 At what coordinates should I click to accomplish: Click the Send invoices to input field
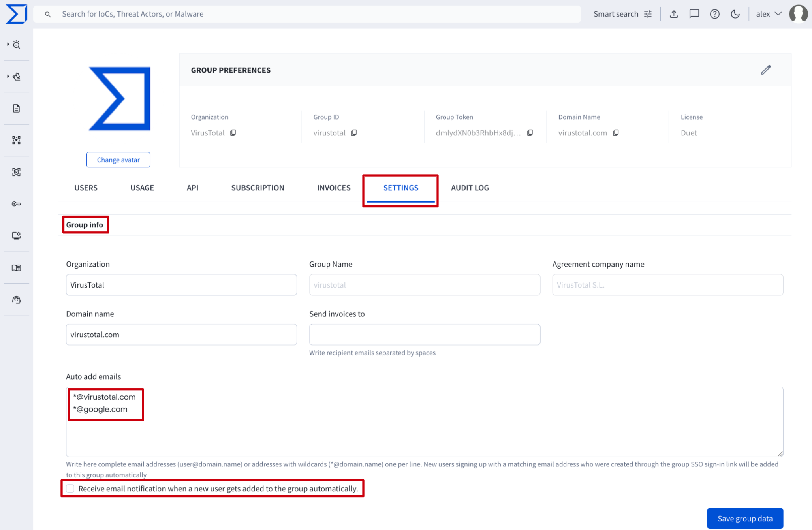click(424, 335)
